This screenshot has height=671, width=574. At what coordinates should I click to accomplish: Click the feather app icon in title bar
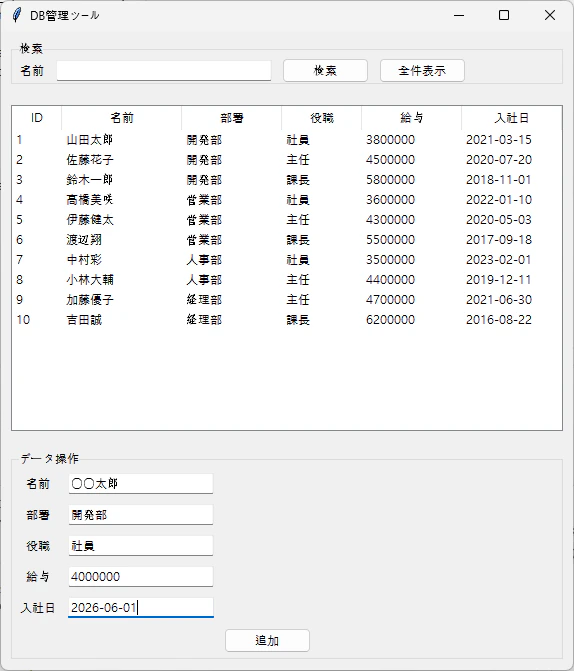(16, 15)
